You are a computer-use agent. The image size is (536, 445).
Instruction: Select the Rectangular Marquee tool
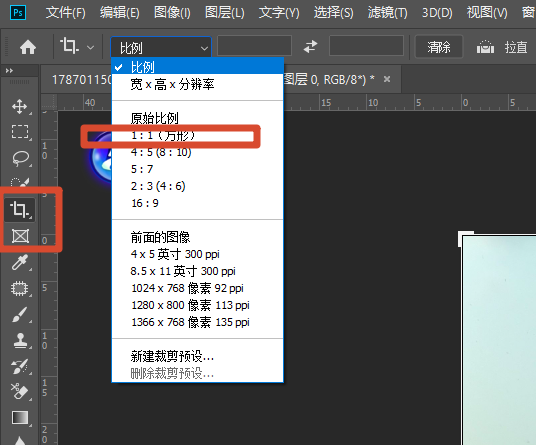20,132
